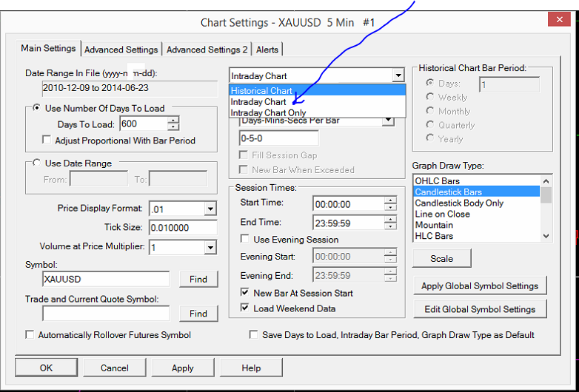Click the Start Time field
579x392 pixels.
(x=349, y=204)
